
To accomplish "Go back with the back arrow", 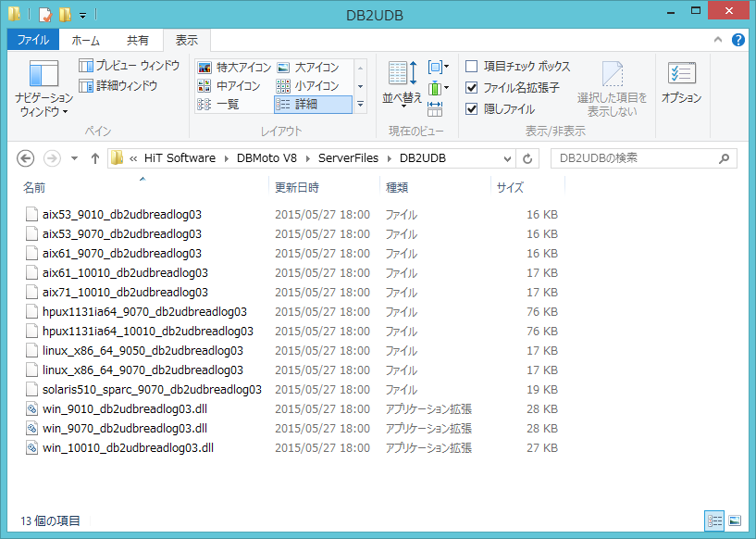I will tap(25, 158).
